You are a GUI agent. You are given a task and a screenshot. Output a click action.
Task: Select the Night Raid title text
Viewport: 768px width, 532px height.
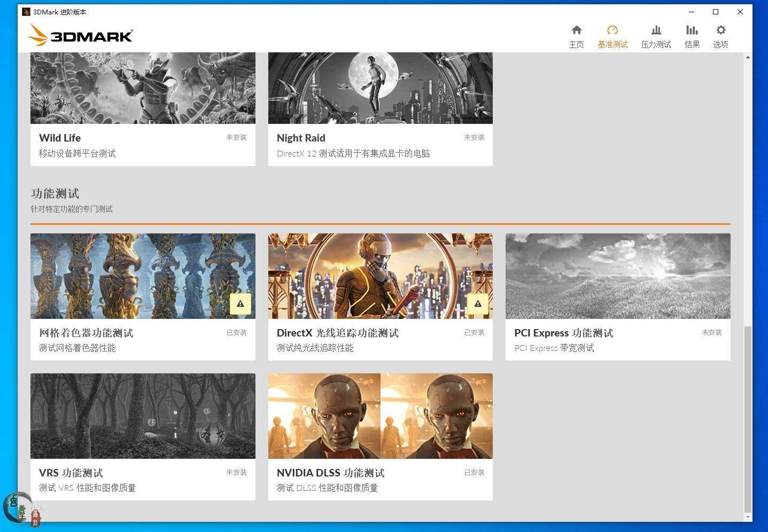301,138
